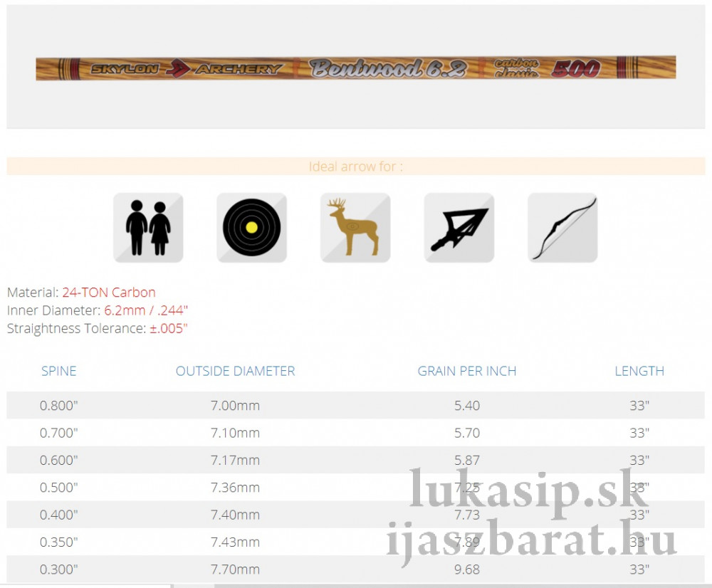Click the 5.40 grain per inch cell
The width and height of the screenshot is (712, 588).
467,406
